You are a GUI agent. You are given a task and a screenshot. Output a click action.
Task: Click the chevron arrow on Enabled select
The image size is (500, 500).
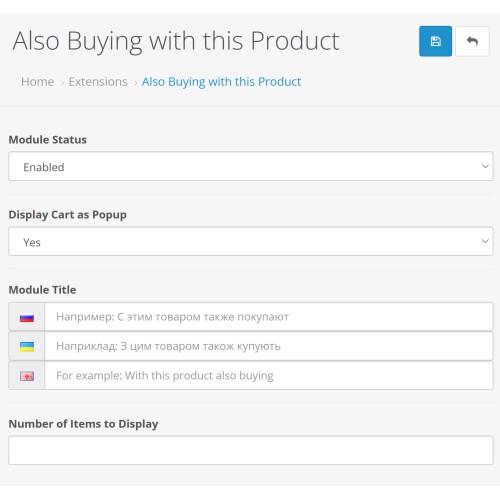[x=485, y=166]
